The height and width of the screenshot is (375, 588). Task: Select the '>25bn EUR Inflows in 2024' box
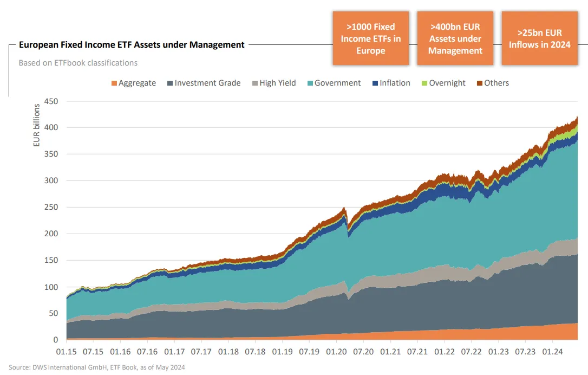(539, 38)
